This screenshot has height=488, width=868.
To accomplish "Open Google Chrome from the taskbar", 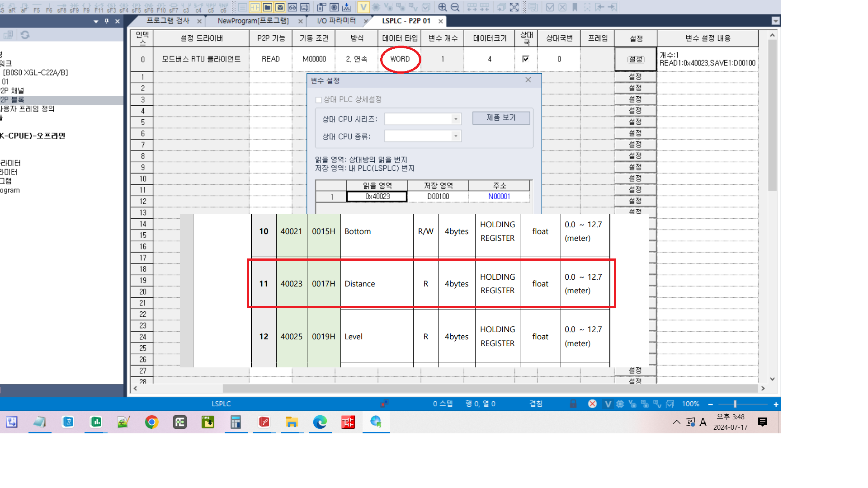I will [151, 422].
